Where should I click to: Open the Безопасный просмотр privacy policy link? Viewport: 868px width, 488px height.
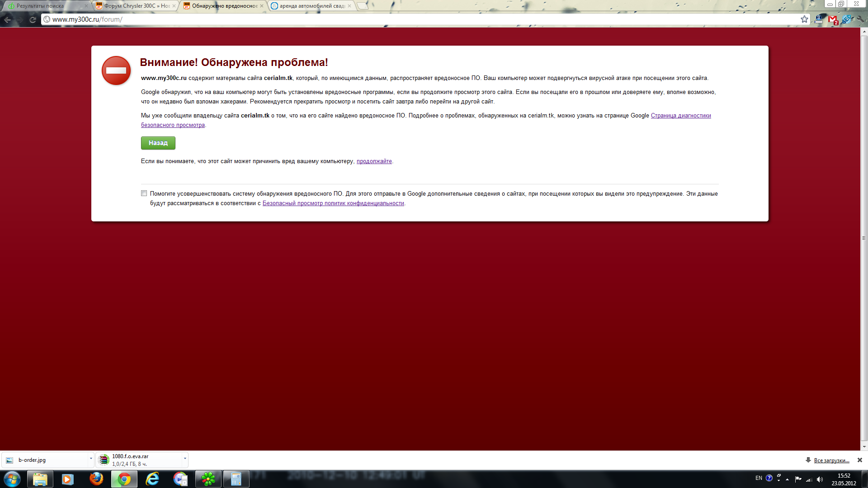tap(333, 203)
